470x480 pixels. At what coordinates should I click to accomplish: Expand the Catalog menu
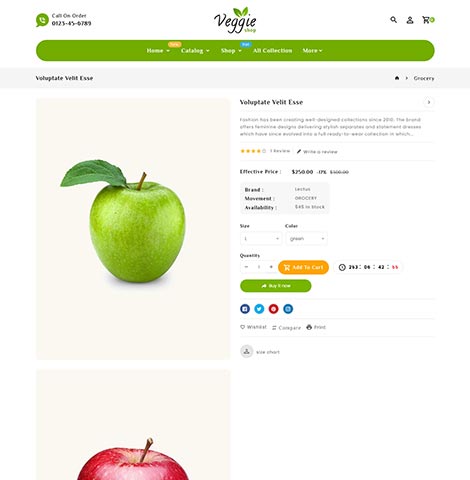[195, 51]
